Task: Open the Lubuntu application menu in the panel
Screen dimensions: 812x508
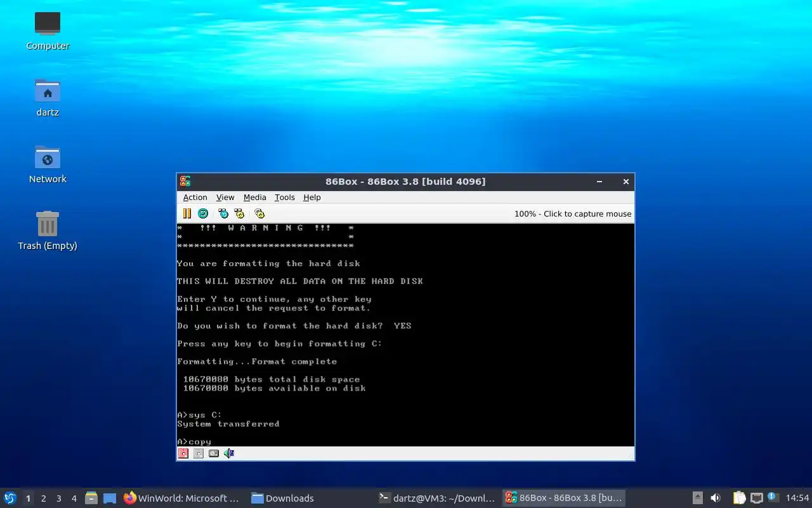Action: click(10, 498)
